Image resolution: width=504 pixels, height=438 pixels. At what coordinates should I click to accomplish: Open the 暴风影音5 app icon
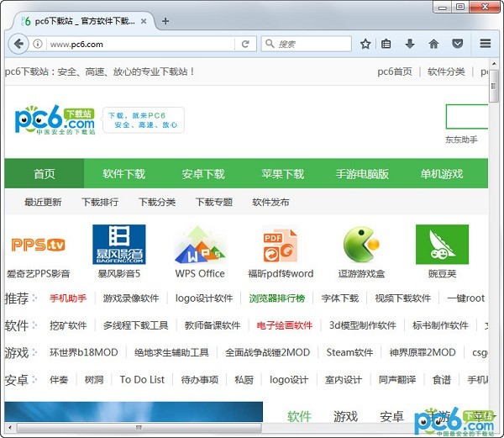click(119, 245)
